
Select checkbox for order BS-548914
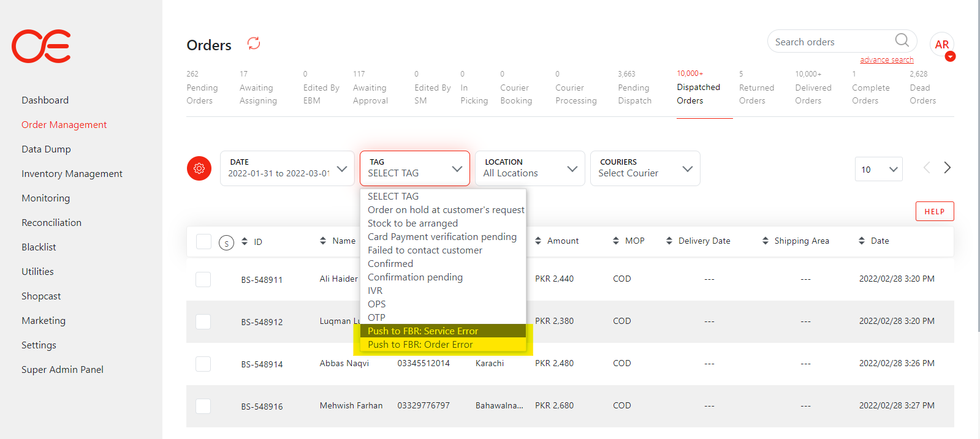[203, 364]
